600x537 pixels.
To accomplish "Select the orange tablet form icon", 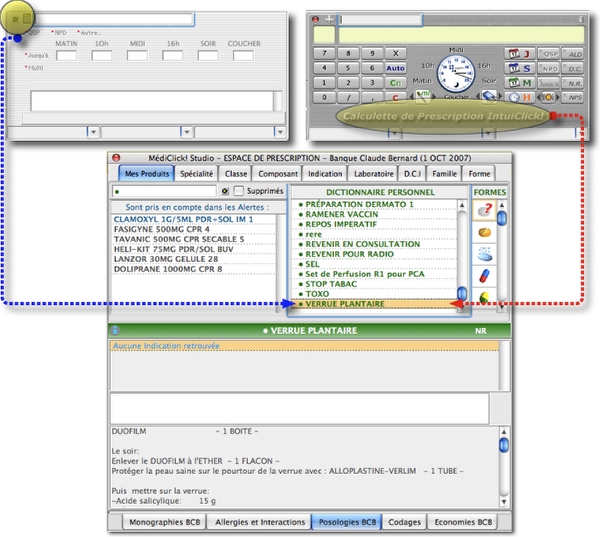I will click(484, 233).
